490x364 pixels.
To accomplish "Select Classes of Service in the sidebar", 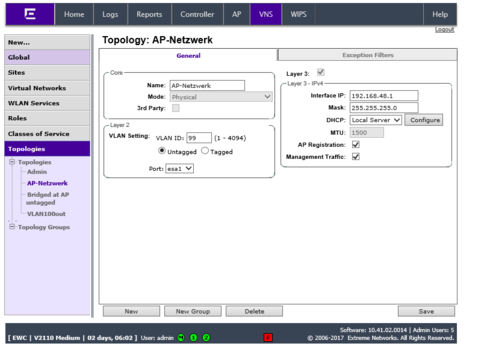I will coord(47,134).
